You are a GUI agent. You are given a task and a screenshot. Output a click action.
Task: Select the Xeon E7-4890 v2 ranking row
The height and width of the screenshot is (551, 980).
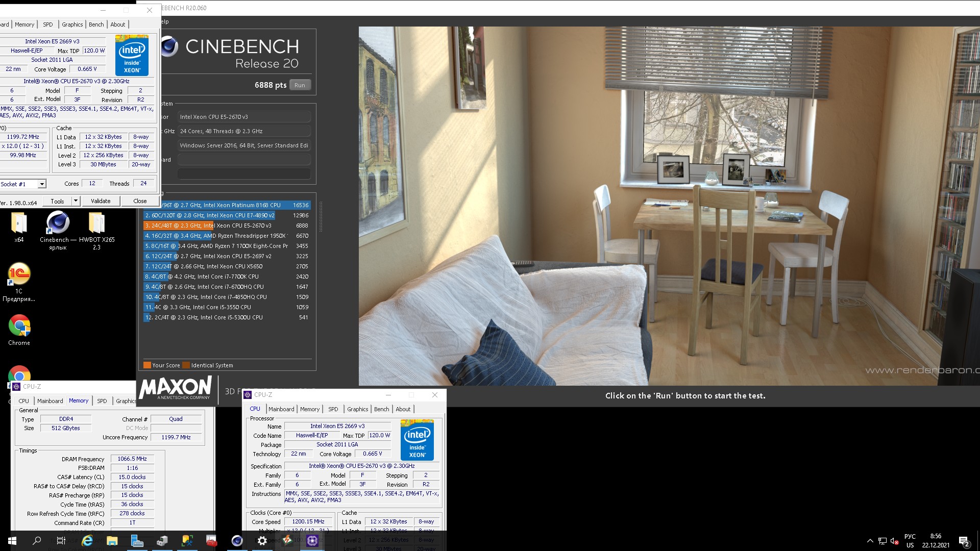[227, 215]
